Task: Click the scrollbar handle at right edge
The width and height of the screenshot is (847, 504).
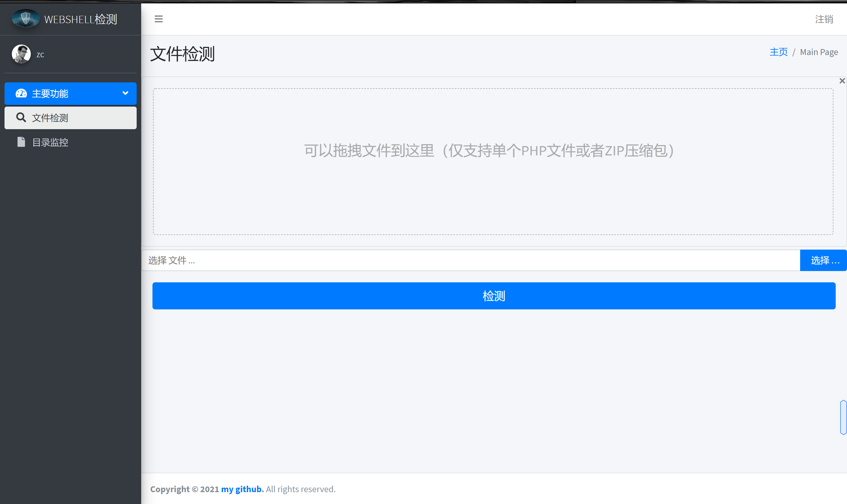Action: [x=843, y=417]
